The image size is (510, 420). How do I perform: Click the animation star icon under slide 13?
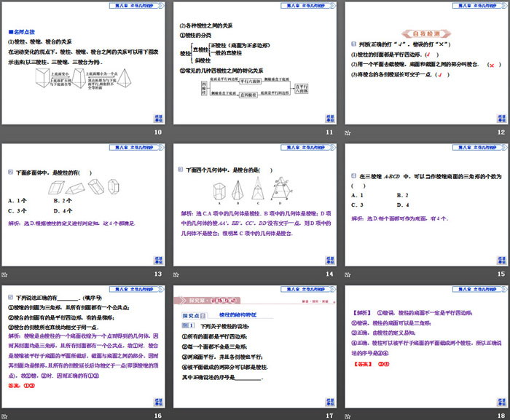pyautogui.click(x=4, y=274)
